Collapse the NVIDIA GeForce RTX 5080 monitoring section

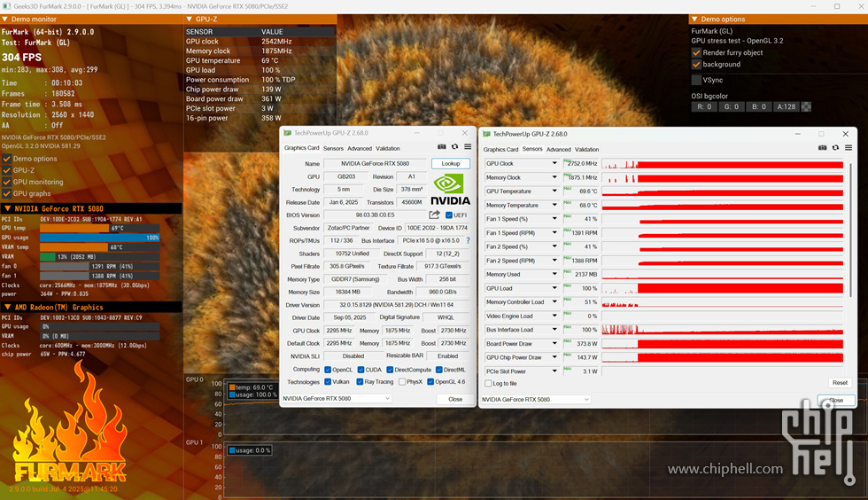point(7,208)
